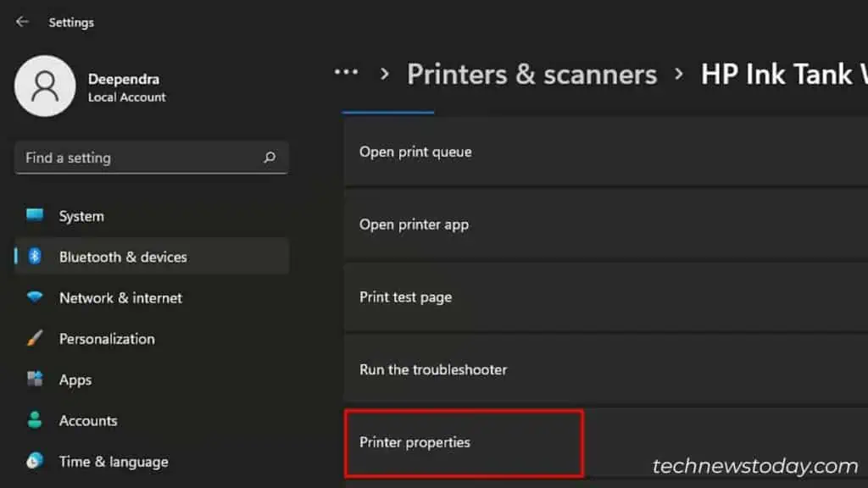This screenshot has width=868, height=488.
Task: Open the Deependra account profile picture
Action: (45, 86)
